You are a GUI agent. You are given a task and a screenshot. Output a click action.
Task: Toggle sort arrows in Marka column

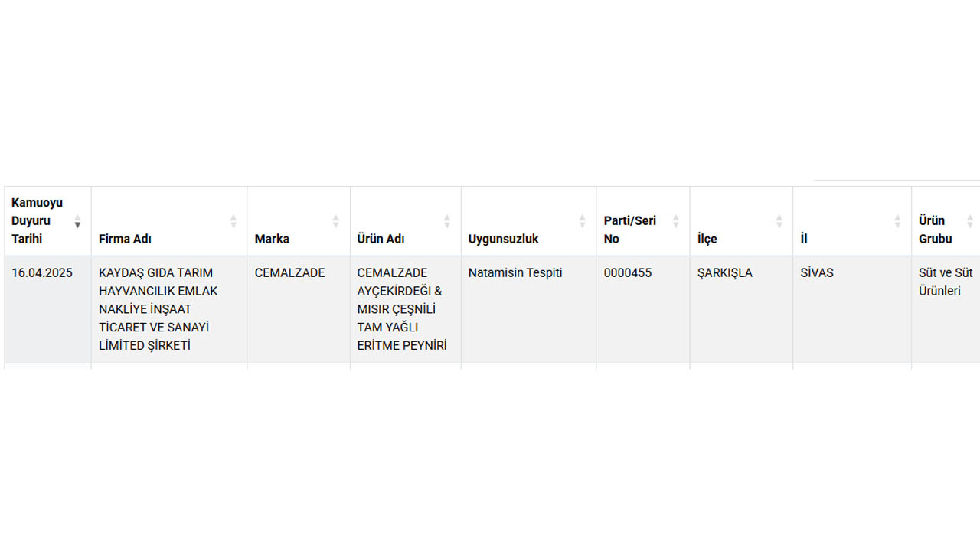(x=335, y=221)
